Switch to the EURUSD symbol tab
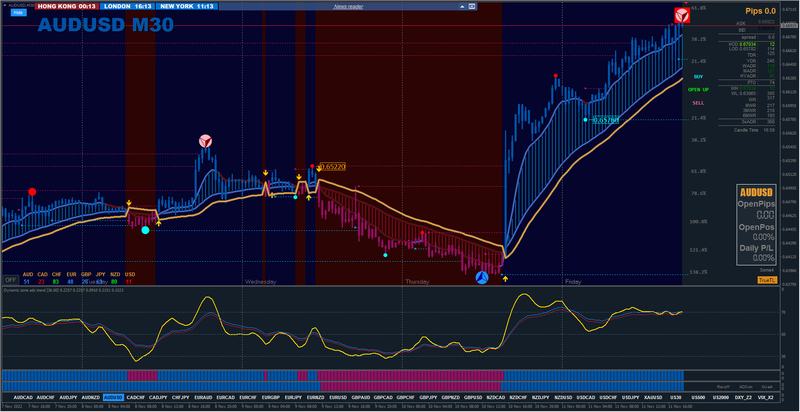The width and height of the screenshot is (800, 412). point(337,397)
